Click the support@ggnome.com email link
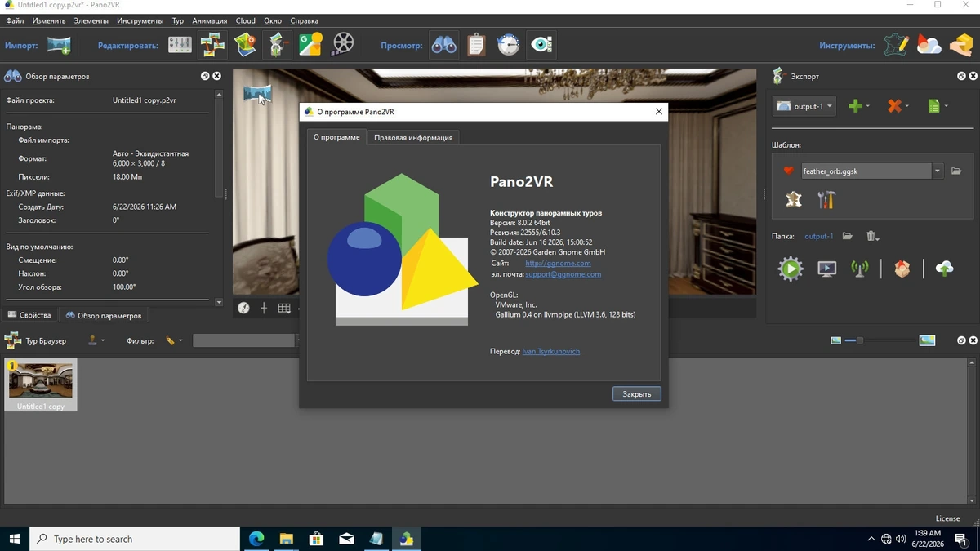This screenshot has width=980, height=551. [563, 274]
